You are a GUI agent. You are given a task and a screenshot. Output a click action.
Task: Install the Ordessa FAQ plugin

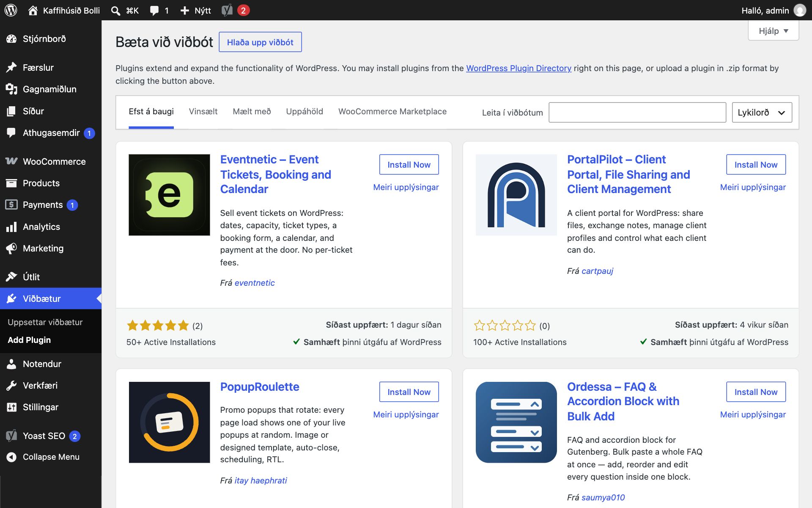point(756,392)
